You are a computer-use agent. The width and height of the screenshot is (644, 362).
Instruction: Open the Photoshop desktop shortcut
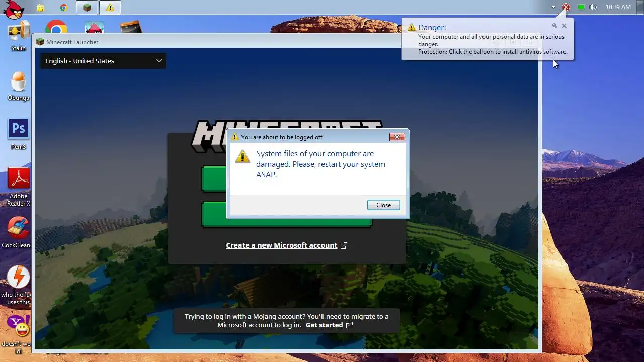coord(19,134)
